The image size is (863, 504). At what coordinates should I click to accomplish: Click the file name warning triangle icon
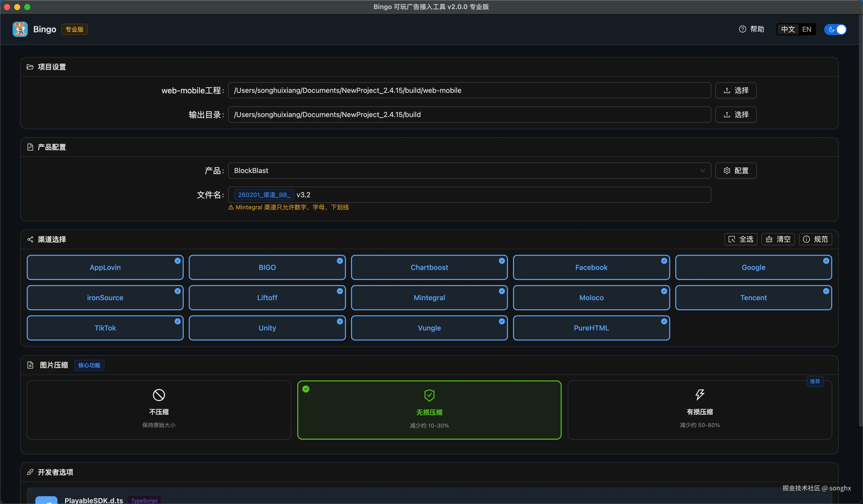pos(231,207)
